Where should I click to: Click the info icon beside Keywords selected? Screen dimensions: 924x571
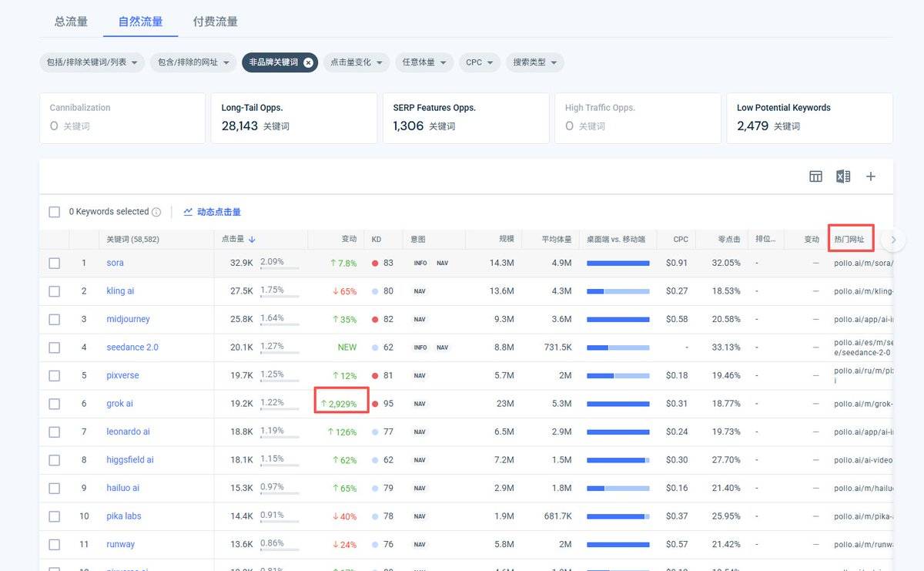pos(156,212)
